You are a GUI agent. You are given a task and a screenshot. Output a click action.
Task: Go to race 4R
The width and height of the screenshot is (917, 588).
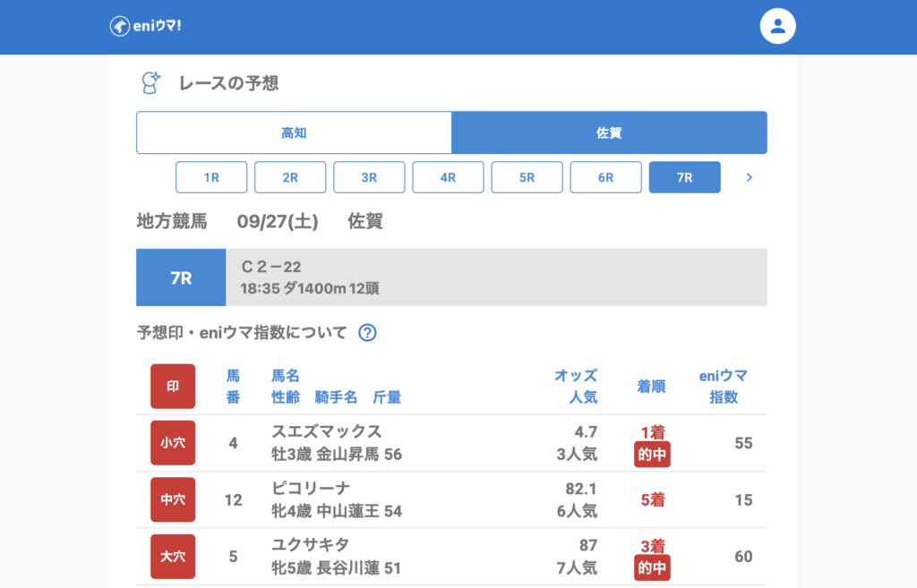click(x=448, y=177)
